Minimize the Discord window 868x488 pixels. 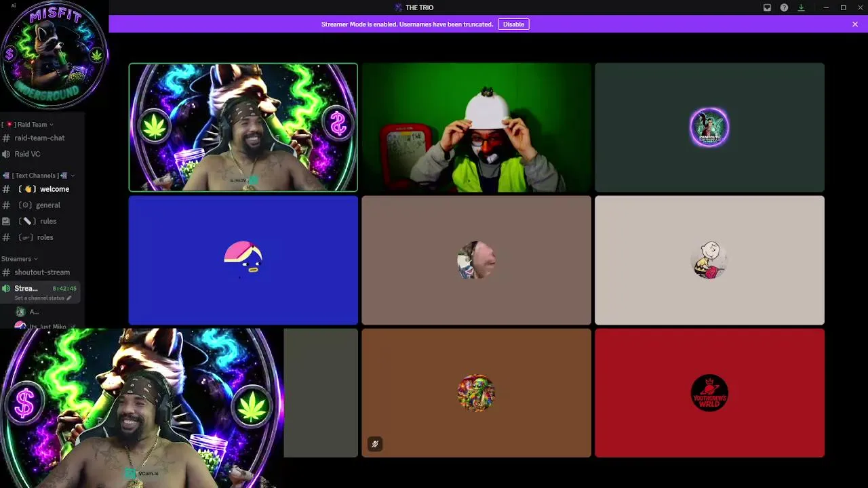[826, 7]
